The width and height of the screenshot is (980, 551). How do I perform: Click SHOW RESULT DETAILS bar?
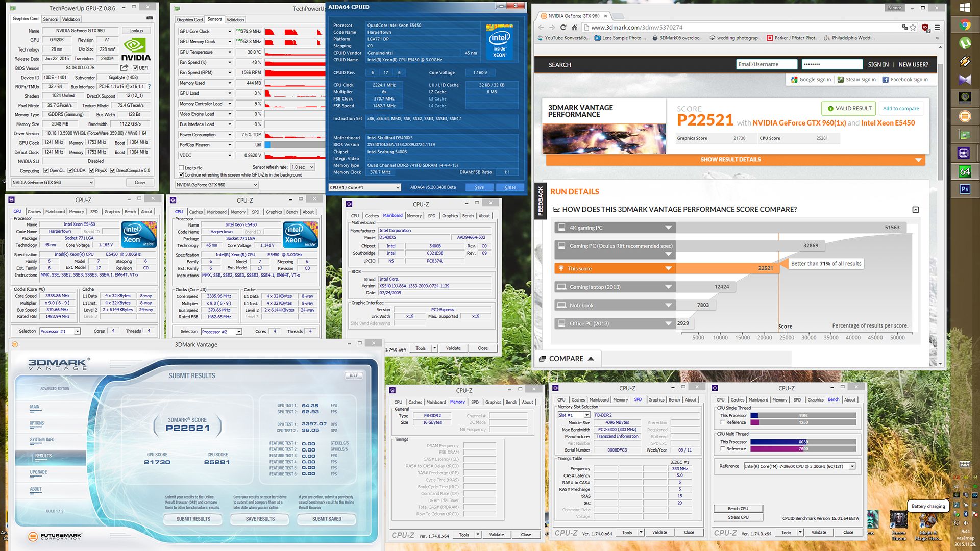pyautogui.click(x=736, y=160)
